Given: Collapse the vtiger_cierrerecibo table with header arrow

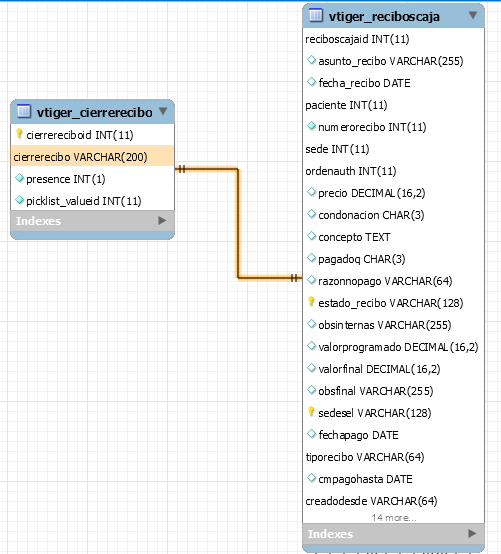Looking at the screenshot, I should tap(163, 111).
